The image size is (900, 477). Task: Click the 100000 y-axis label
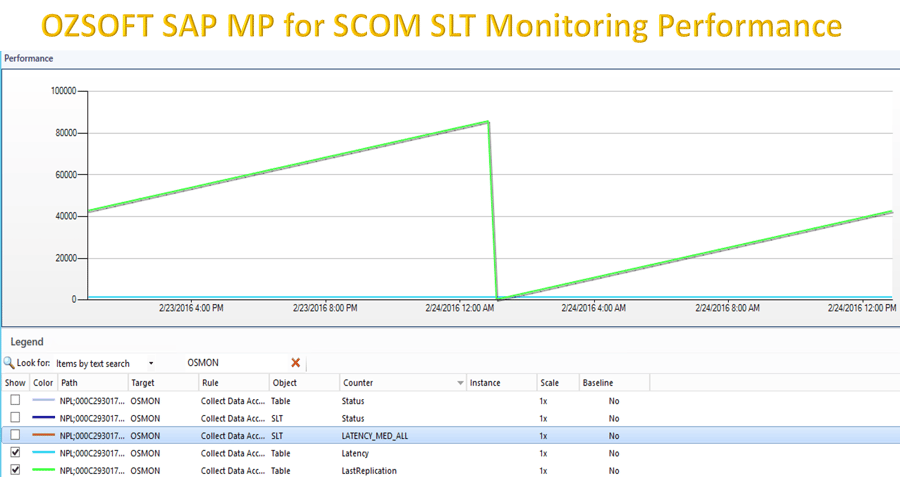(x=63, y=91)
